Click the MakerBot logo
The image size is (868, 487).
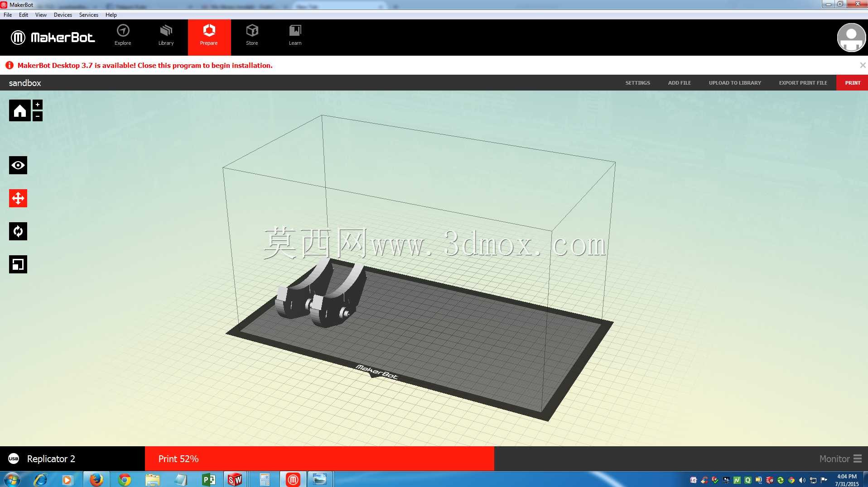(53, 37)
